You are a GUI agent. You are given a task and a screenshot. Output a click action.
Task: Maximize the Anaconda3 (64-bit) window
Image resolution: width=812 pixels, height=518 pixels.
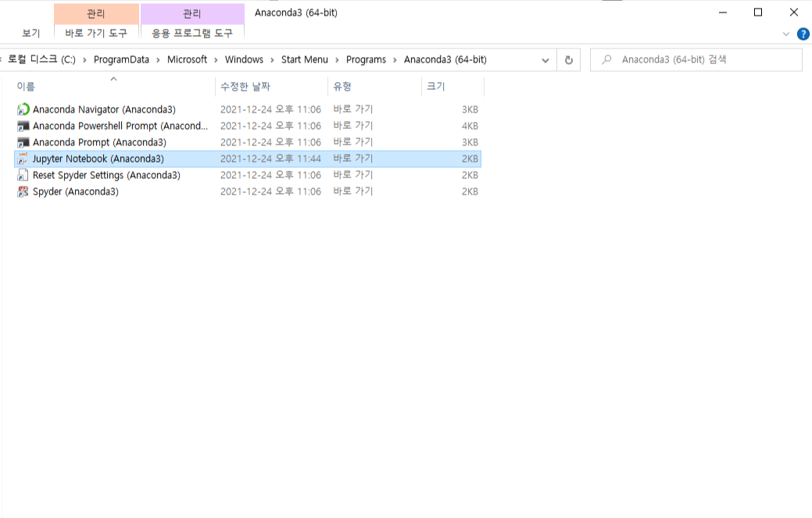758,13
